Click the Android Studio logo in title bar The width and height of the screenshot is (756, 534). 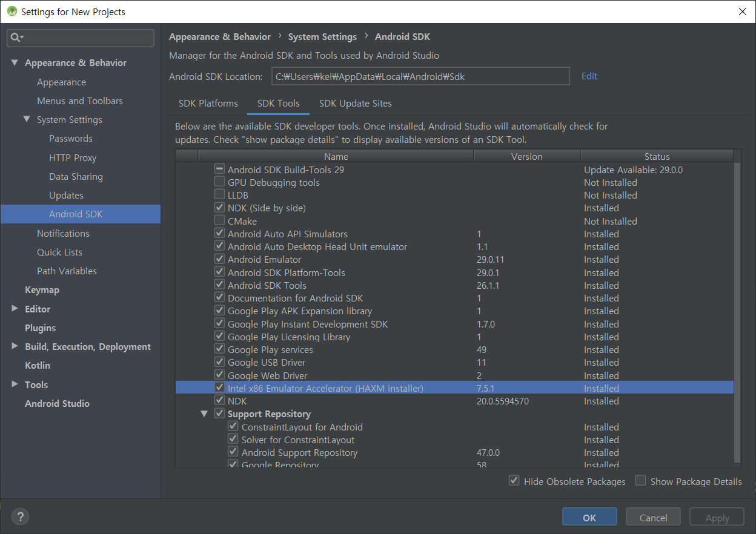pyautogui.click(x=12, y=12)
